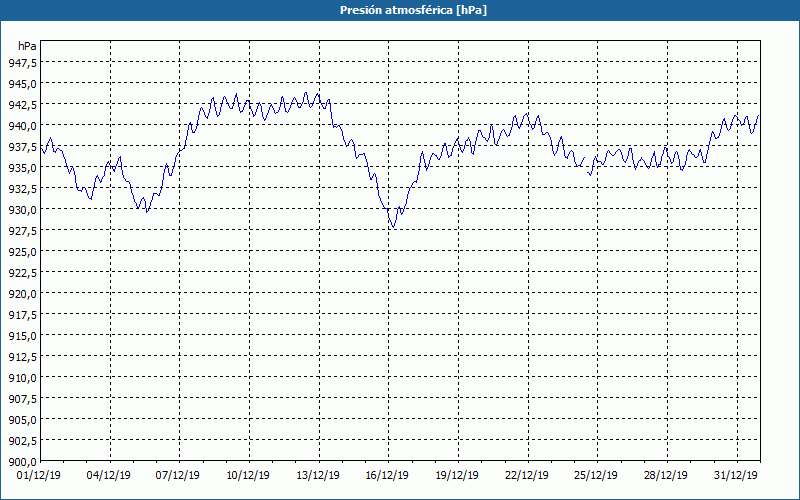This screenshot has width=800, height=500.
Task: Click the 947,5 y-axis value
Action: 22,62
